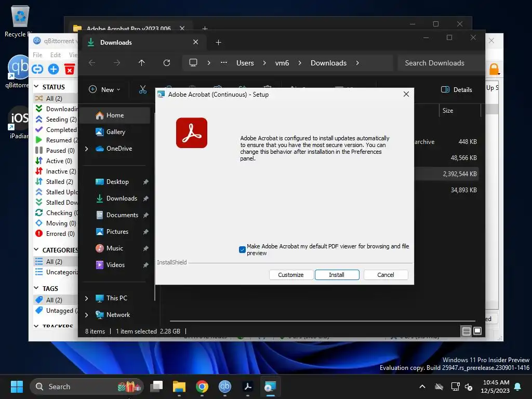
Task: Expand the Network node
Action: [x=87, y=315]
